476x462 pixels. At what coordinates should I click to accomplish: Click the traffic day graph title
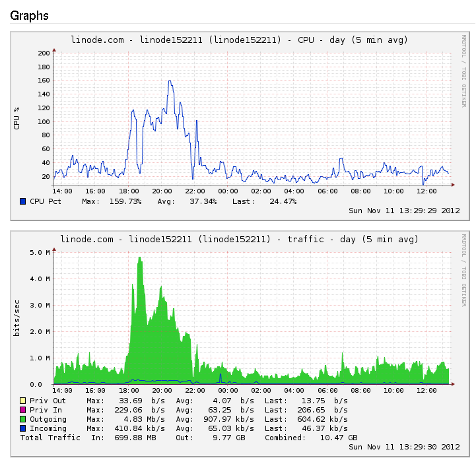click(x=239, y=239)
